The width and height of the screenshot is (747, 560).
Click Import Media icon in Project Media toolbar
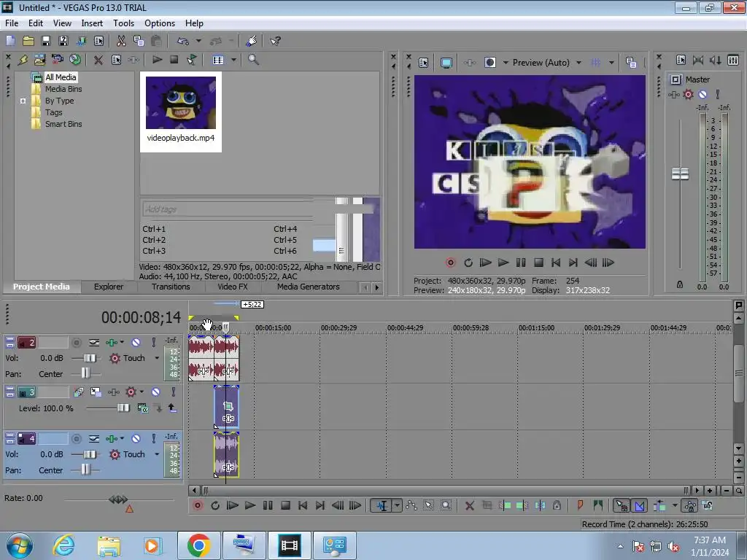(39, 60)
